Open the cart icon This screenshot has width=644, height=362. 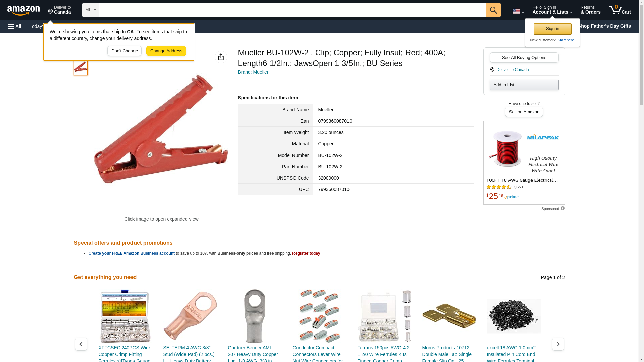pos(620,10)
